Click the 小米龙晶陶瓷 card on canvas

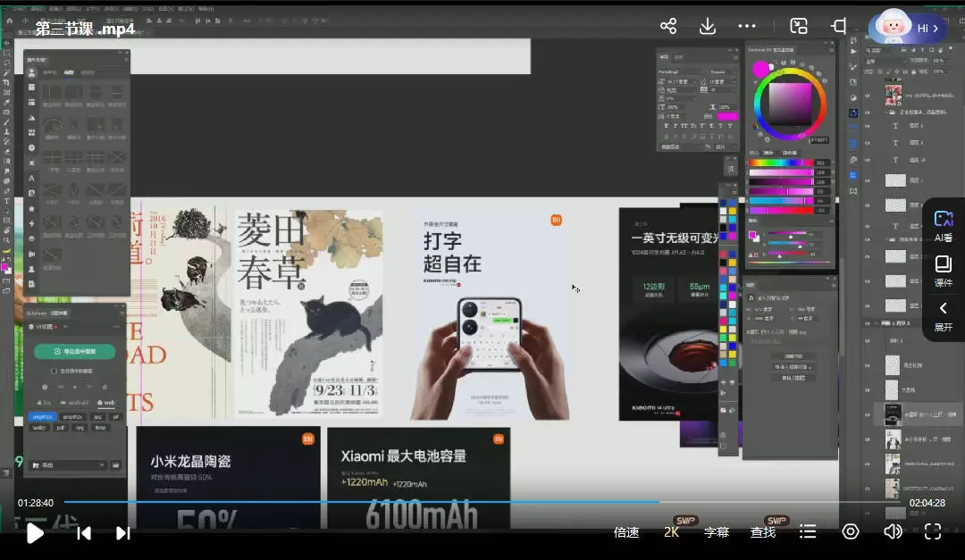(x=229, y=478)
